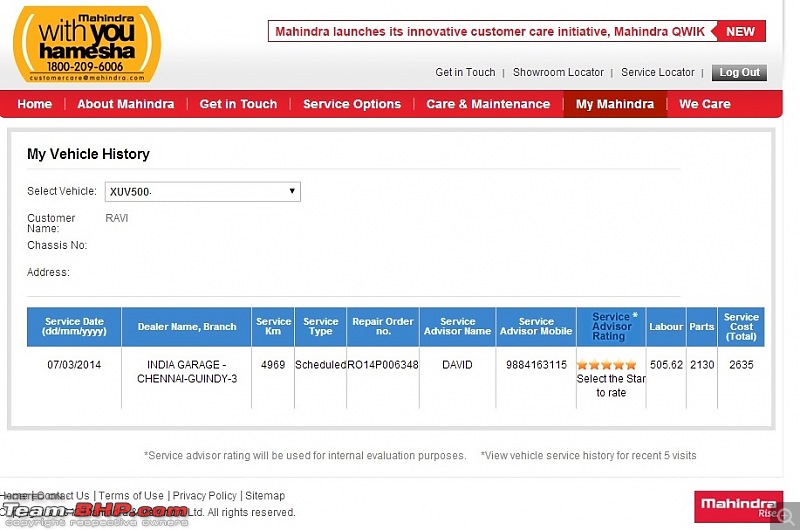
Task: Click the 'Select the Star to rate' text
Action: (x=611, y=386)
